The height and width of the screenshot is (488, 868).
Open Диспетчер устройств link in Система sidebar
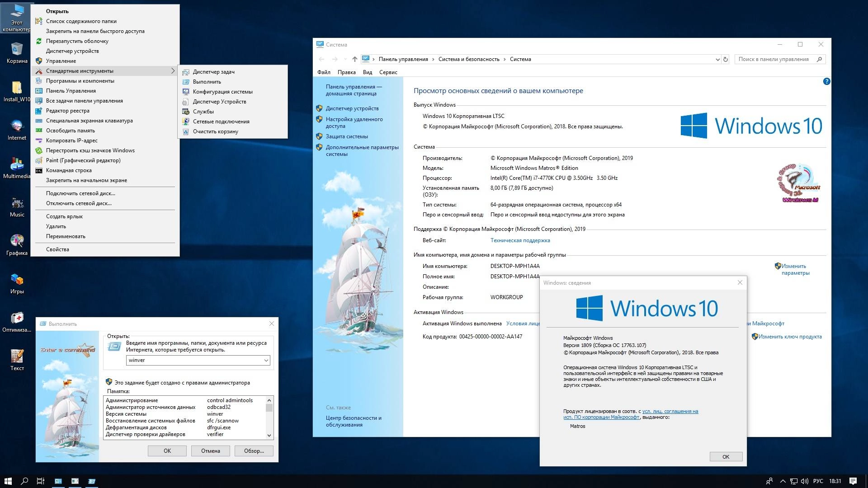click(x=352, y=108)
